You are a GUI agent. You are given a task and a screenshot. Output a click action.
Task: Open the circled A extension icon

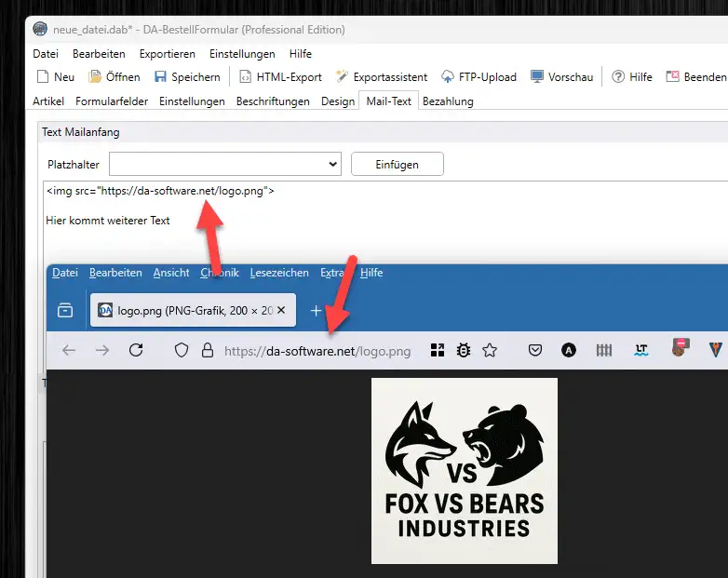pyautogui.click(x=568, y=350)
